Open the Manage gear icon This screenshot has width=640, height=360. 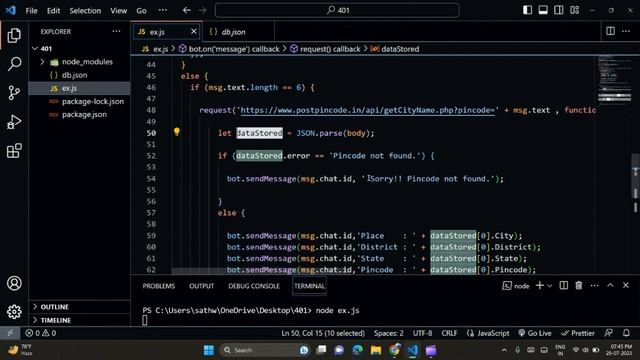14,311
